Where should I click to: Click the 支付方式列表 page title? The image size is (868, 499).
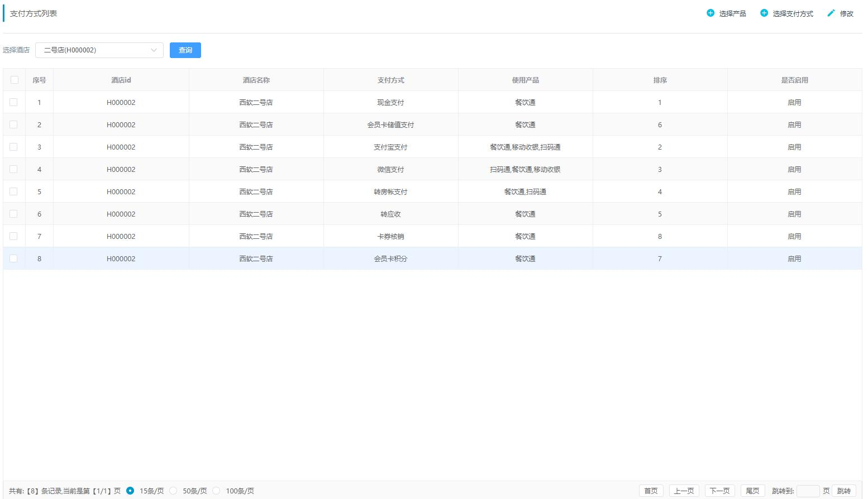pyautogui.click(x=34, y=13)
